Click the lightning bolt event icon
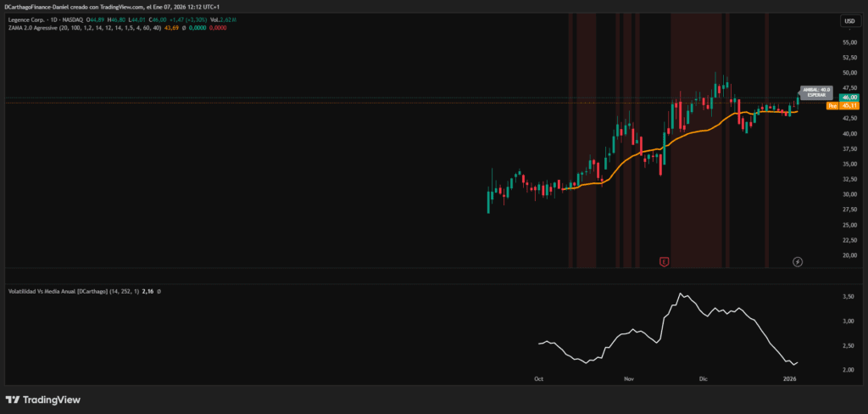Screen dimensions: 868x414 coord(797,261)
